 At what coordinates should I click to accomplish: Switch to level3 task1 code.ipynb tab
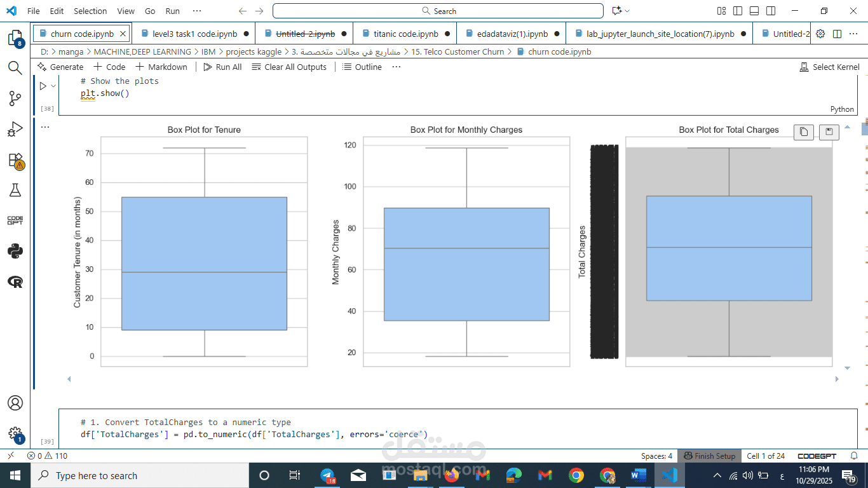(x=194, y=34)
